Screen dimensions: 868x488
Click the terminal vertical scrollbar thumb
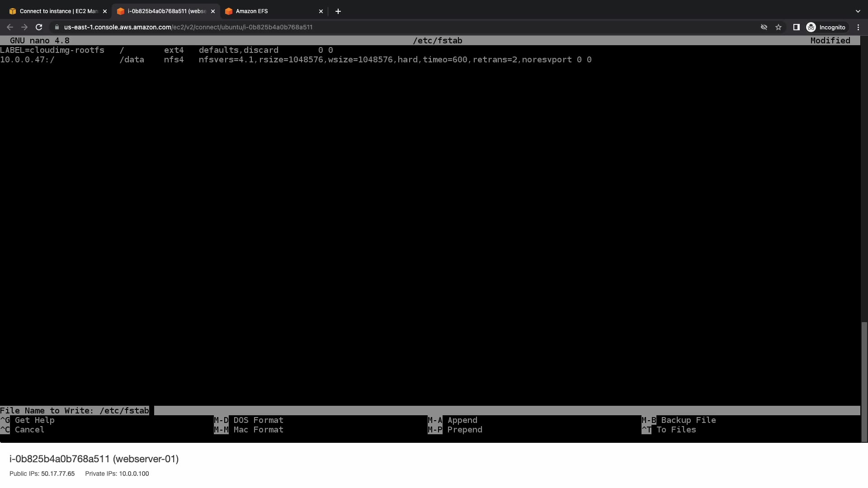tap(864, 382)
